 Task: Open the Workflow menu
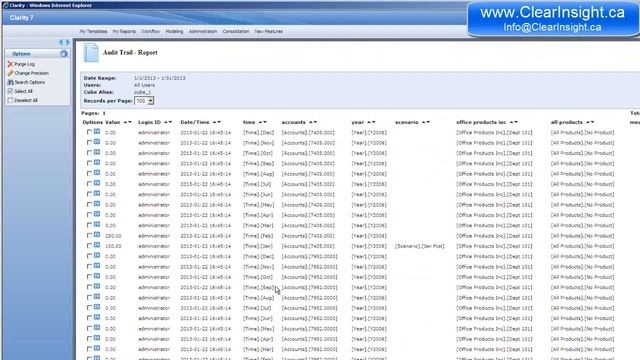pos(151,31)
